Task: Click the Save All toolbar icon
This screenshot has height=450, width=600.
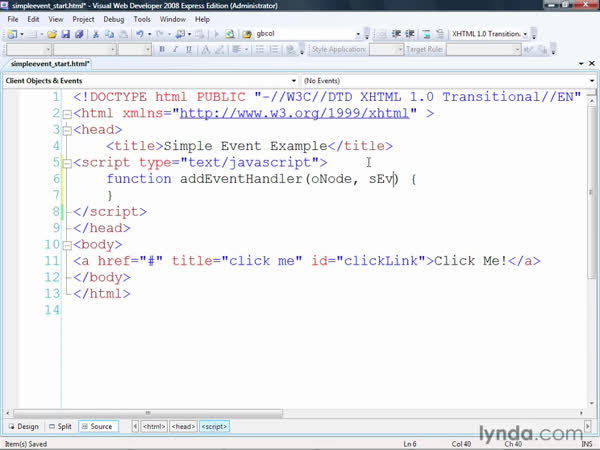Action: pyautogui.click(x=80, y=34)
